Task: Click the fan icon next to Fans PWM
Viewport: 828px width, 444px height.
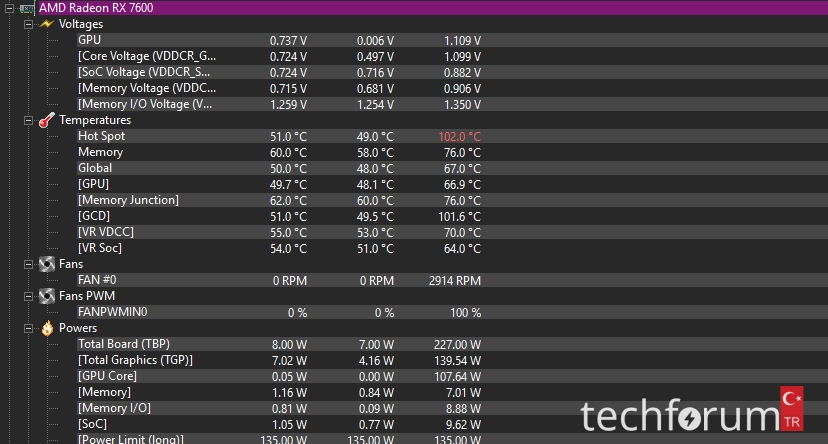Action: pyautogui.click(x=47, y=296)
